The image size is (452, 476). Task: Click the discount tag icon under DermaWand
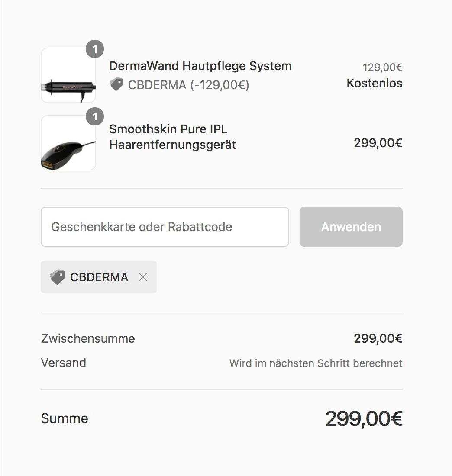pos(116,84)
